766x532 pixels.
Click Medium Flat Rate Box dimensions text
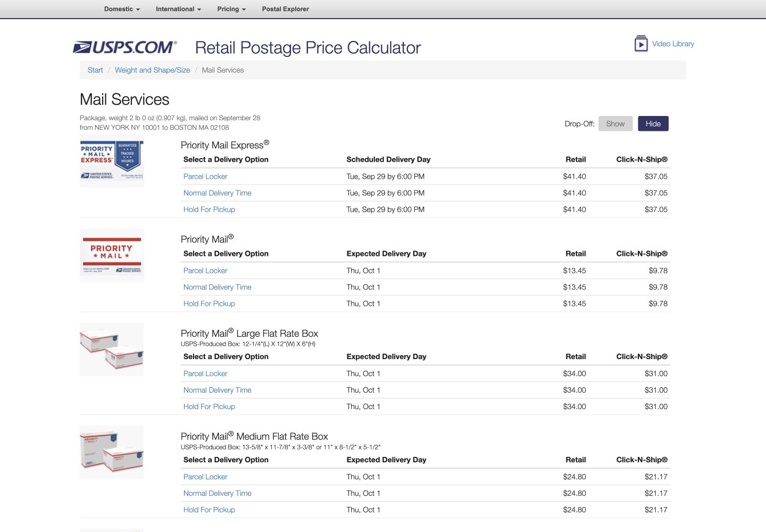coord(280,447)
